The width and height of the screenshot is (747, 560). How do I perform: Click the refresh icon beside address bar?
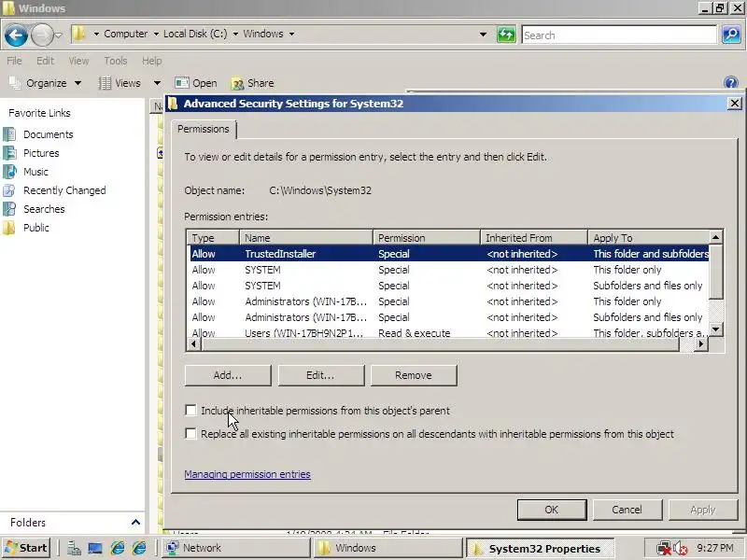coord(506,35)
